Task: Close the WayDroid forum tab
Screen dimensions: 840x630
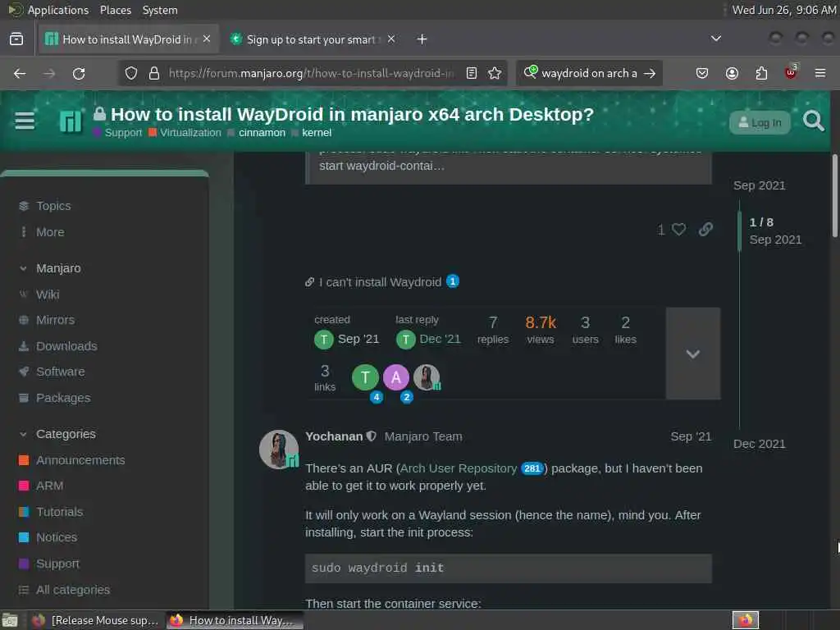Action: (x=207, y=39)
